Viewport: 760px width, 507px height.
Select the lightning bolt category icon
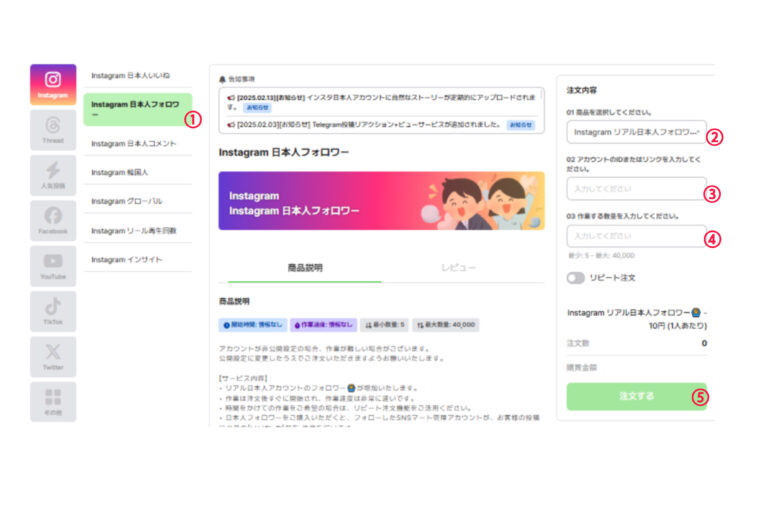[x=53, y=175]
